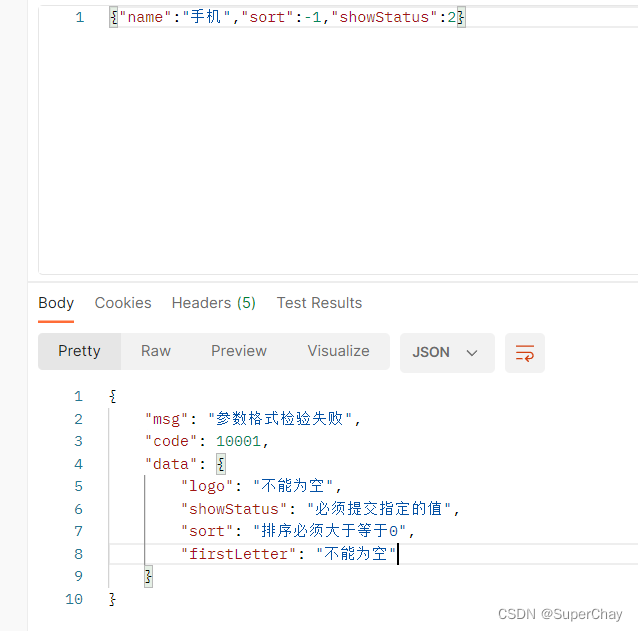
Task: Click the closing brace on response line 9
Action: click(x=149, y=576)
